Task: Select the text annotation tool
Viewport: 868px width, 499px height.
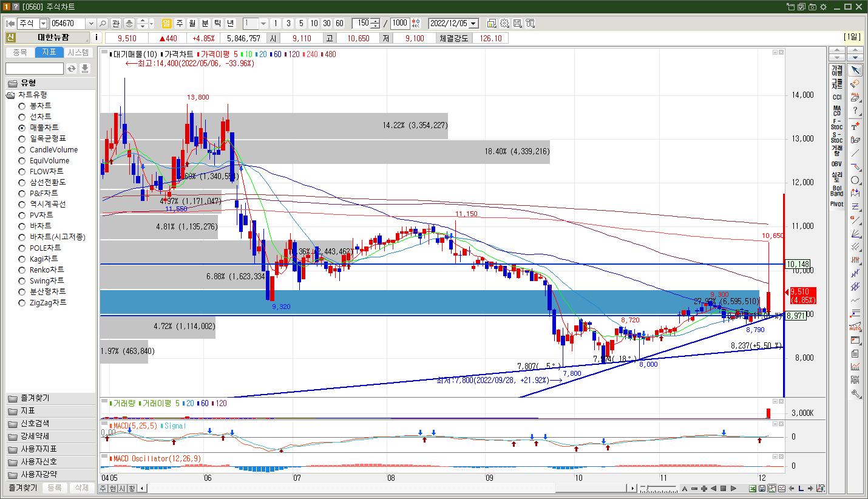Action: (855, 126)
